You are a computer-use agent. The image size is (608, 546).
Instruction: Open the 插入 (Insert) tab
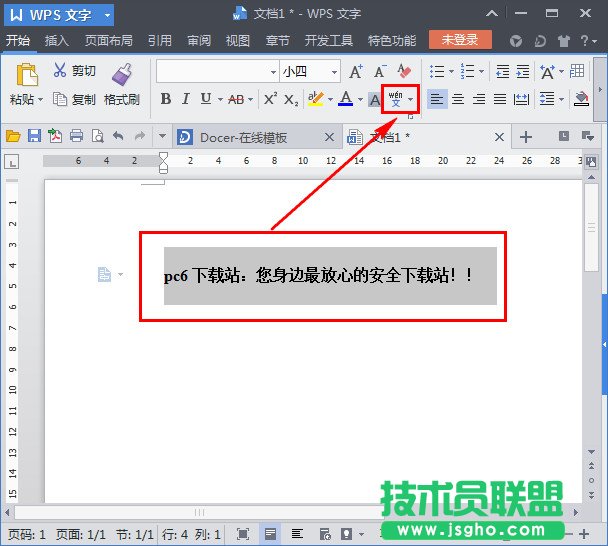pyautogui.click(x=57, y=40)
